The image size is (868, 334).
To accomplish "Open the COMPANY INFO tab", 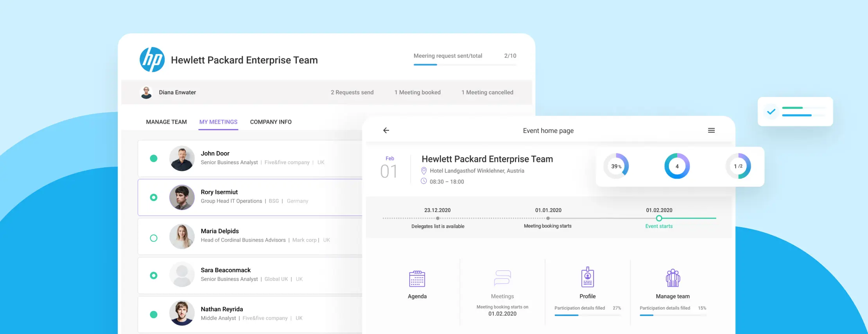I will coord(271,122).
